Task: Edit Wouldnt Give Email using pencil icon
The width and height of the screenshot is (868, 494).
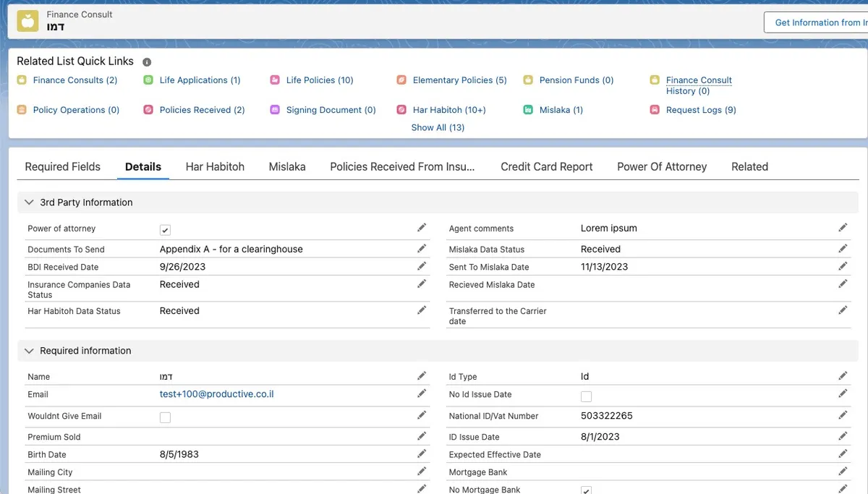Action: (422, 415)
